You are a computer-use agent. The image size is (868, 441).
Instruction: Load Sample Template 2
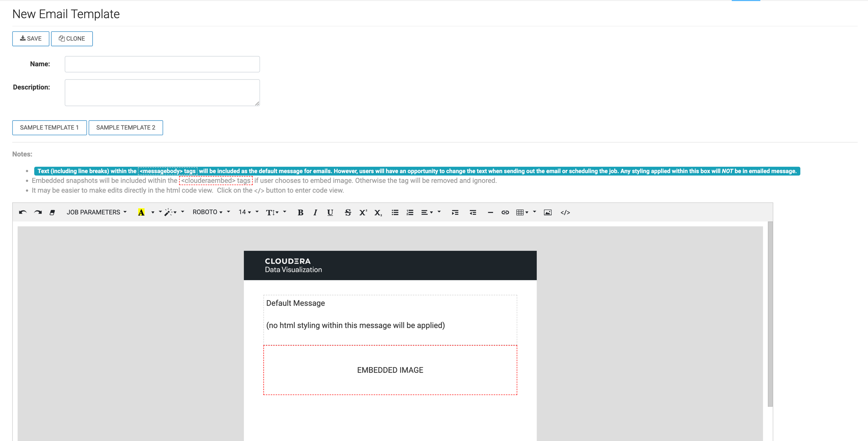point(125,127)
